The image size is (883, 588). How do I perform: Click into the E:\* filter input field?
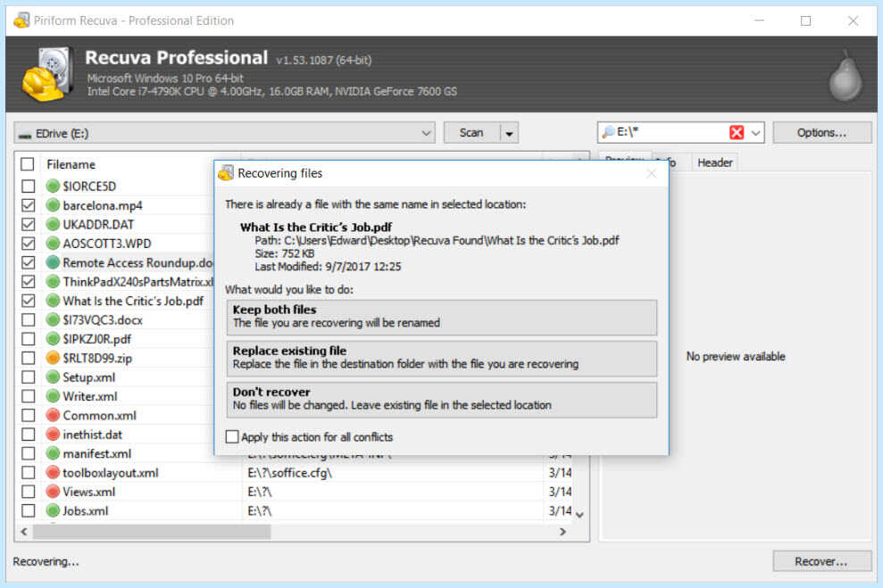671,132
